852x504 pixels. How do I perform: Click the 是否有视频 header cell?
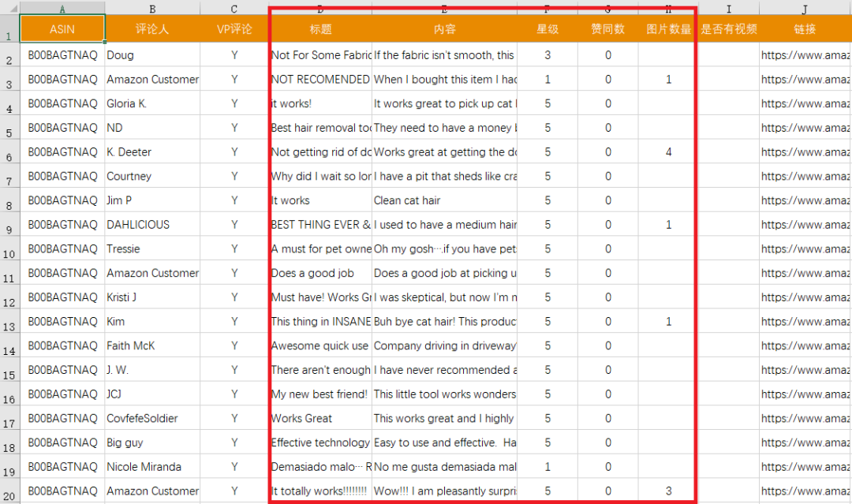coord(728,29)
